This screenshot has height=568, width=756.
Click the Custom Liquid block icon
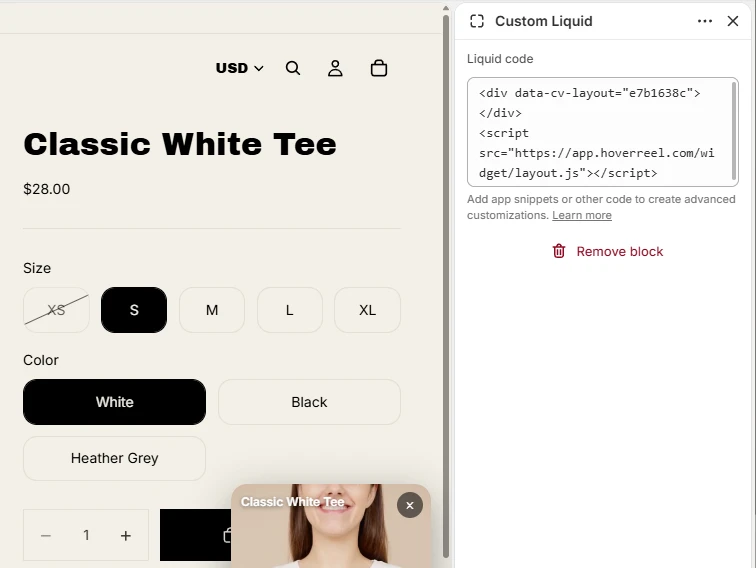coord(477,21)
